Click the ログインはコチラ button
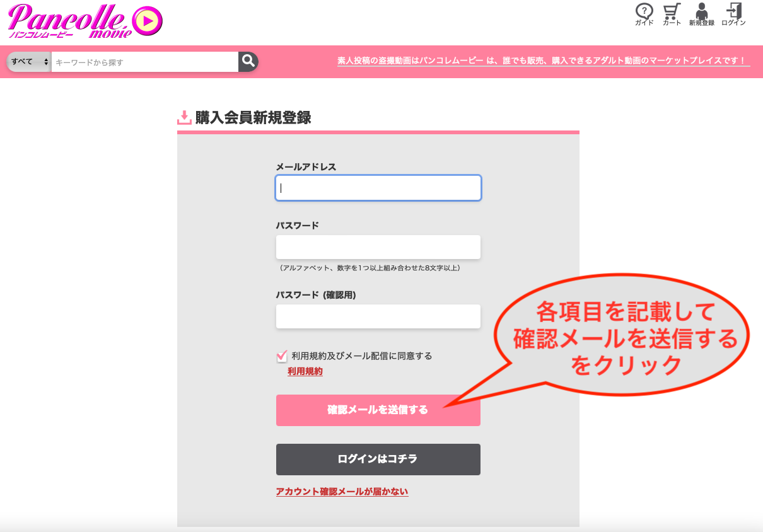The image size is (763, 532). coord(378,459)
